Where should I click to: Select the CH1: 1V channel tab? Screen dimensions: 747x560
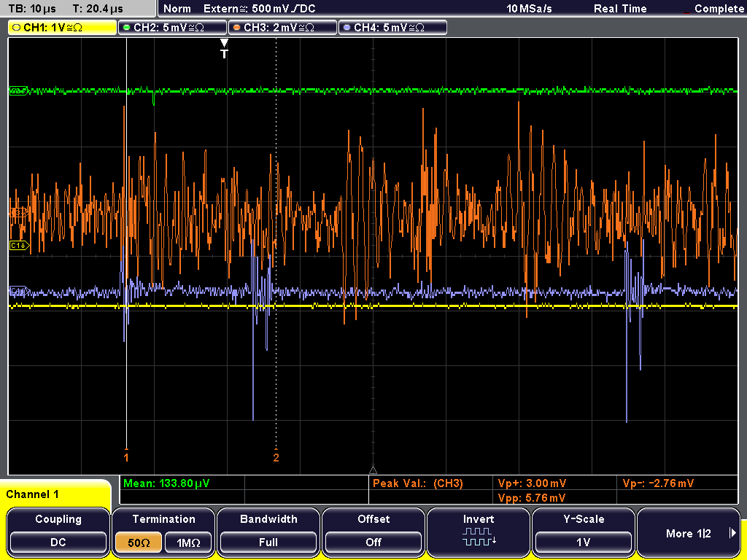click(62, 28)
